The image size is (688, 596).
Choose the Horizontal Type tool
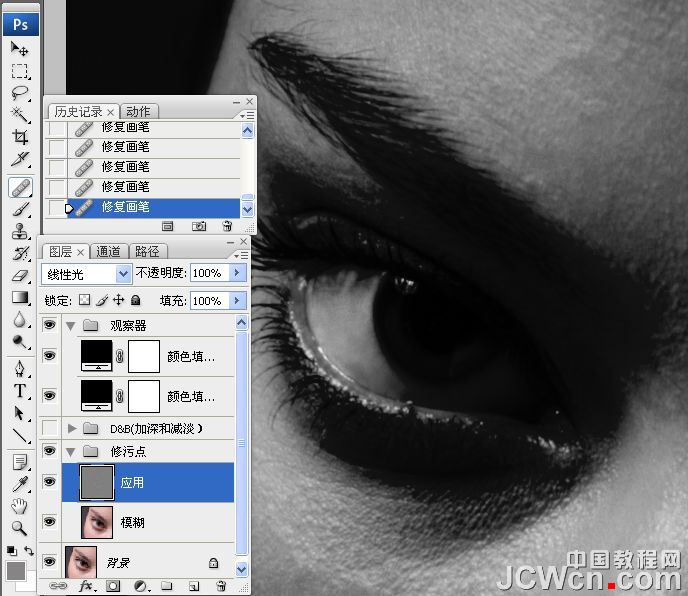point(20,390)
